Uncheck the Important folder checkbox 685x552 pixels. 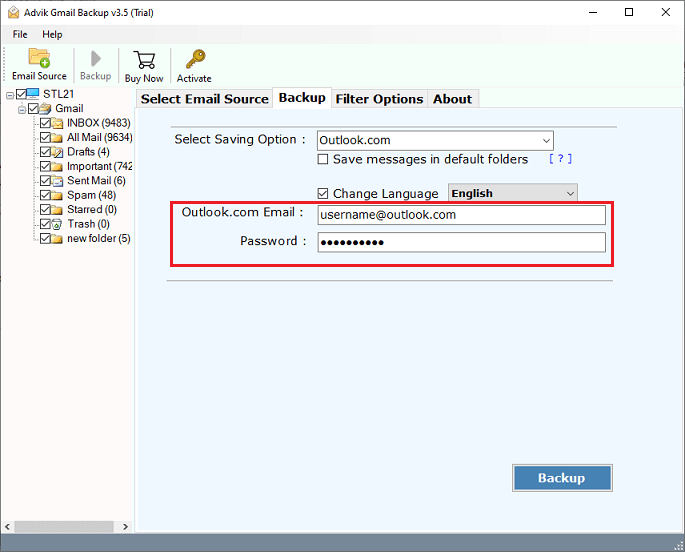45,166
